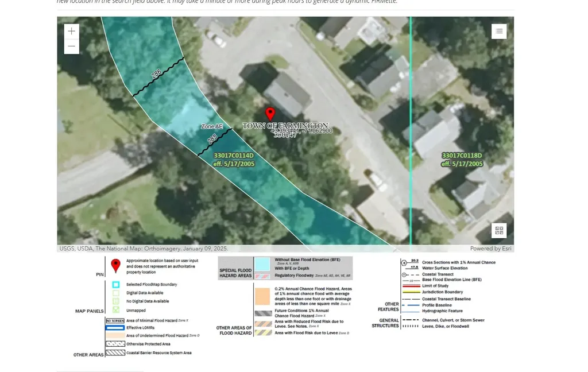588x372 pixels.
Task: Open the basemap gallery grid button
Action: [499, 231]
